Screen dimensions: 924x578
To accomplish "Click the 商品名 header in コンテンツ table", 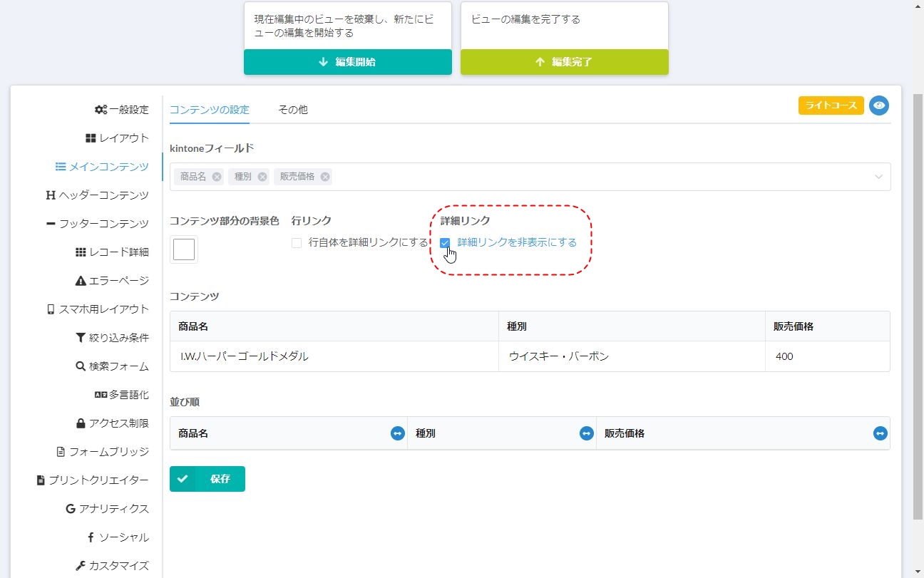I will pyautogui.click(x=334, y=326).
